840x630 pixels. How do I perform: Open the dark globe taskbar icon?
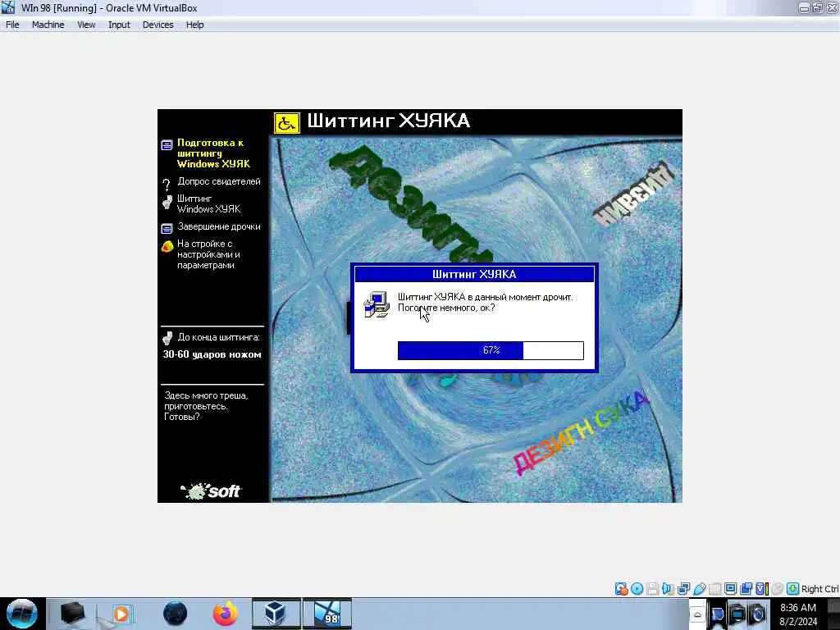(x=176, y=614)
